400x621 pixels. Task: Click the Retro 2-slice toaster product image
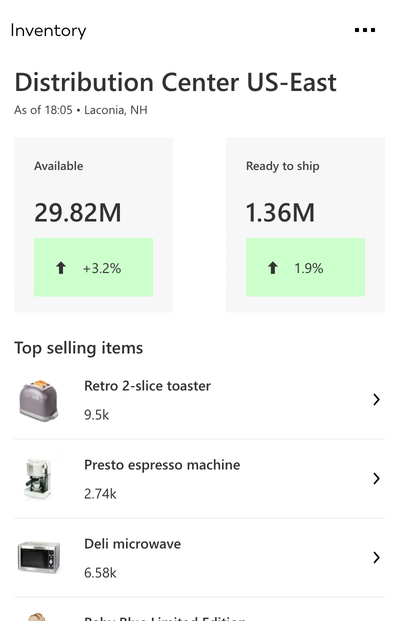39,400
